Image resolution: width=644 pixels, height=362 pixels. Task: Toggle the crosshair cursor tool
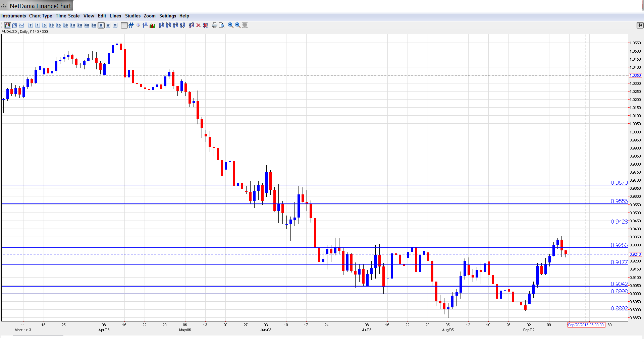pyautogui.click(x=124, y=25)
